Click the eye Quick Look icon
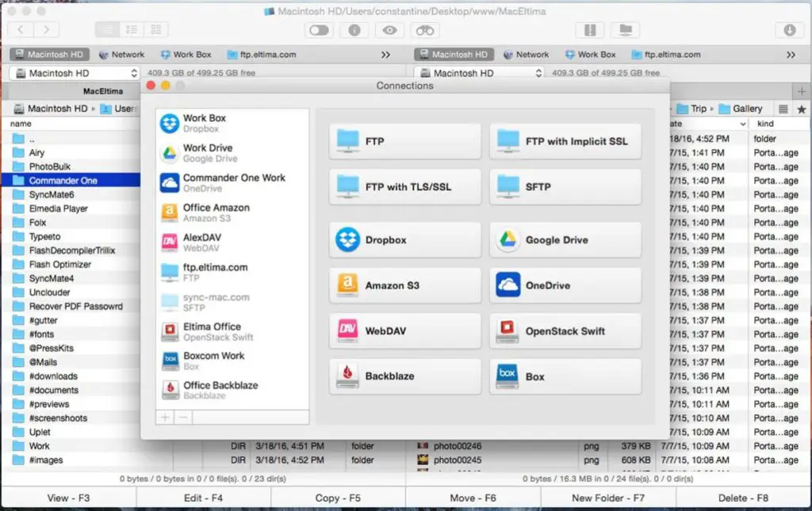This screenshot has height=511, width=812. point(389,31)
